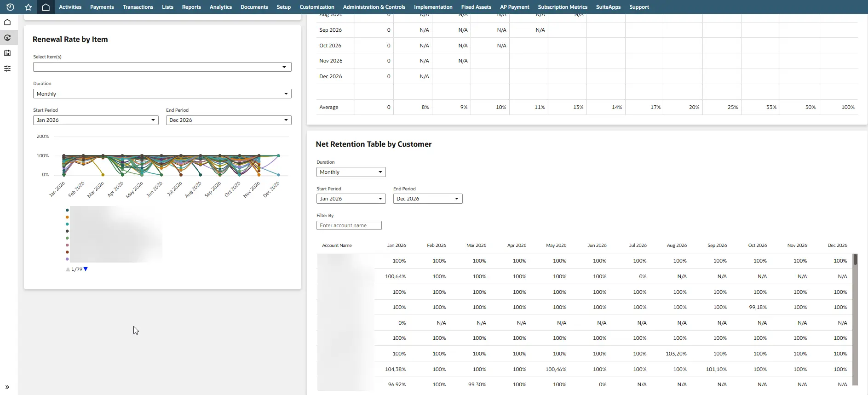868x395 pixels.
Task: Click the purple legend color dot
Action: coord(67,259)
